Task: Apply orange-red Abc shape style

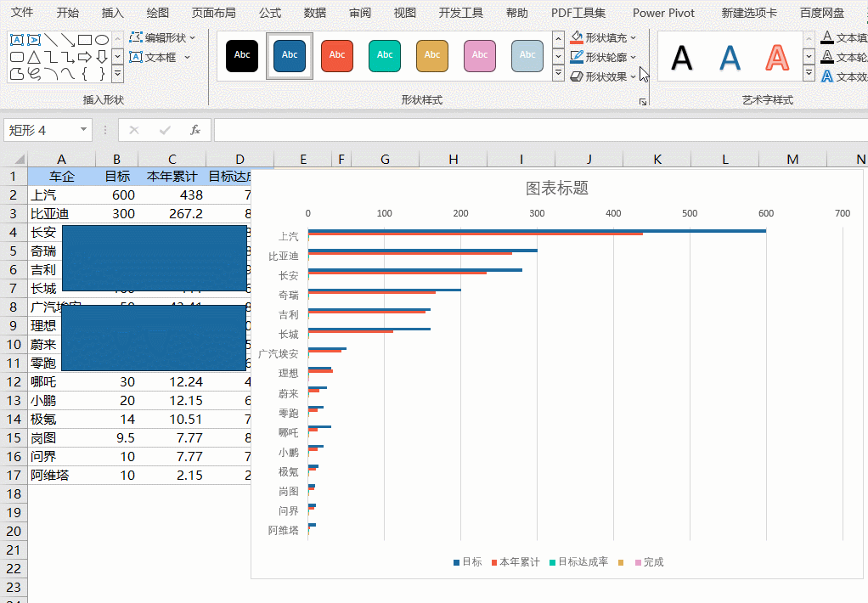Action: 337,56
